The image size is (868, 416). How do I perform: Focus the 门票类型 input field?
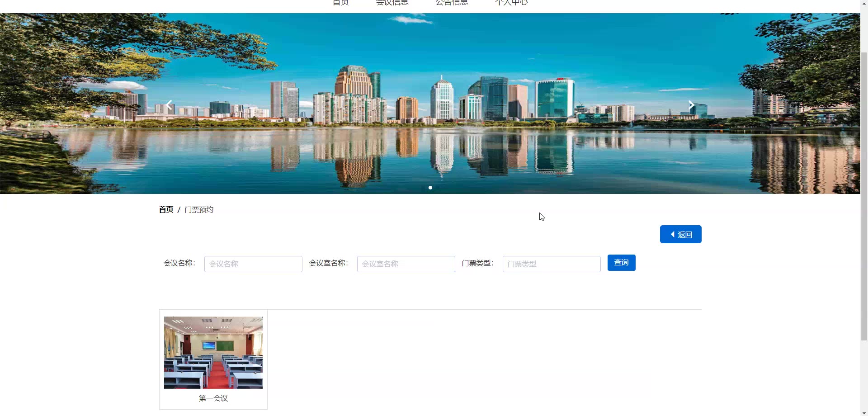pyautogui.click(x=552, y=264)
